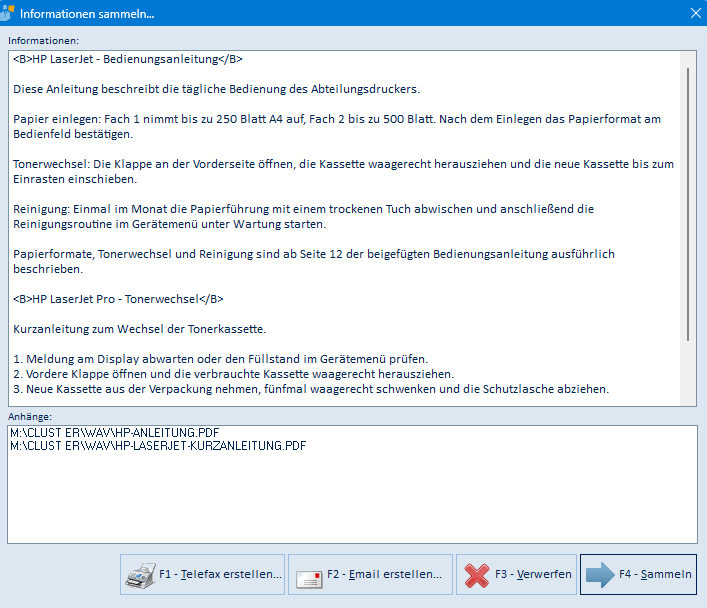This screenshot has width=707, height=608.
Task: Click line 'Diese Anleitung beschreibt die tägliche Bedienung'
Action: pyautogui.click(x=216, y=89)
